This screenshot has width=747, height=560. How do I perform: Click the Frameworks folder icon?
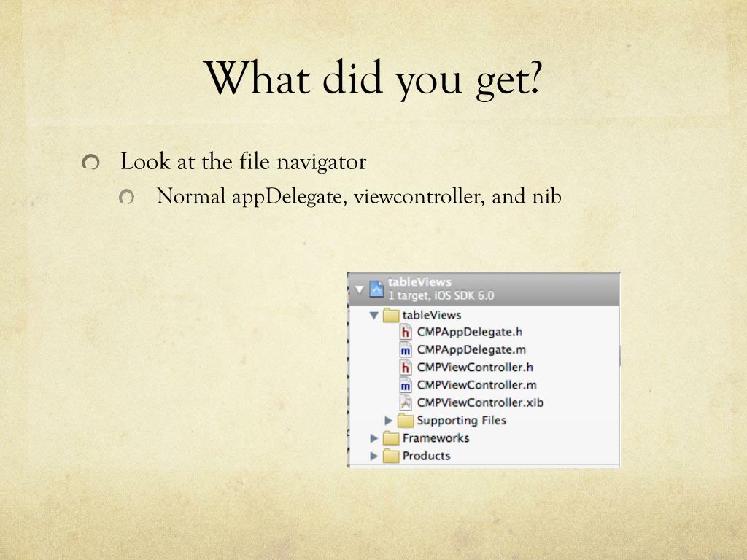tap(391, 438)
